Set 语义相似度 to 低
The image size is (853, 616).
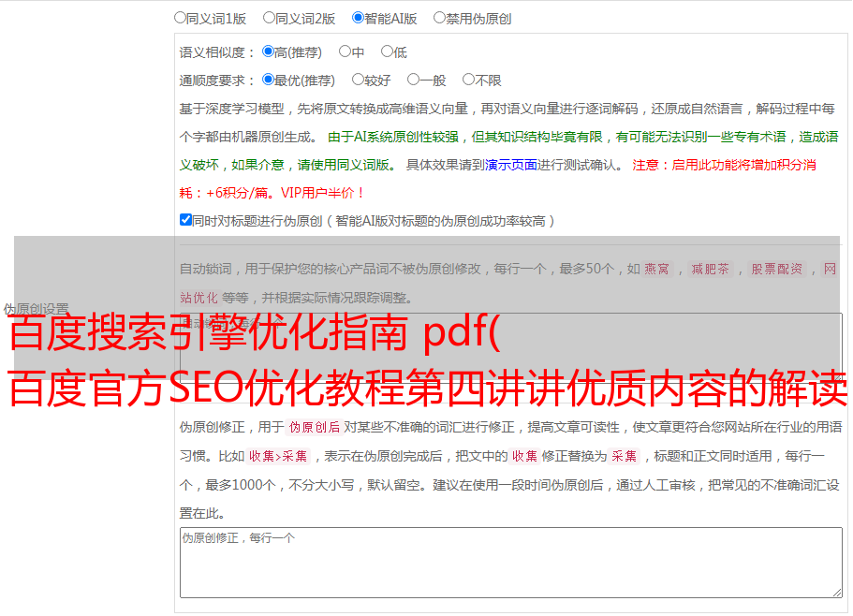coord(387,51)
